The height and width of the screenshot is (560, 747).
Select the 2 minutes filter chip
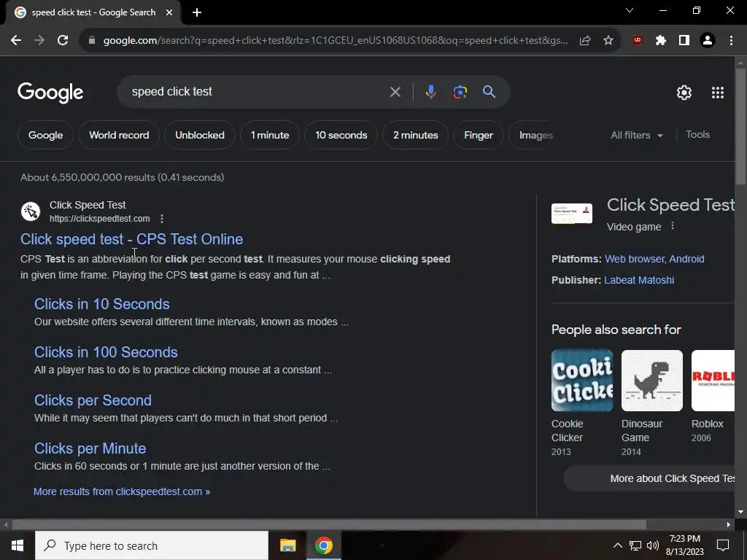(x=415, y=135)
